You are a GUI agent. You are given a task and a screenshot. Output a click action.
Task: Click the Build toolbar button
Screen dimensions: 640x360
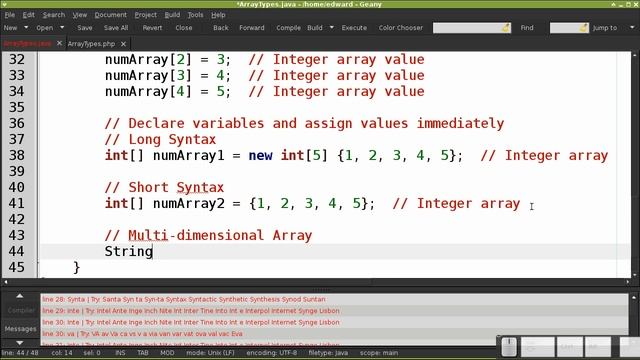click(x=315, y=28)
